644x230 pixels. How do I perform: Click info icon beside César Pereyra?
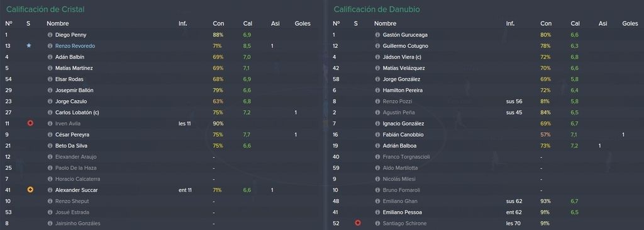tap(50, 135)
